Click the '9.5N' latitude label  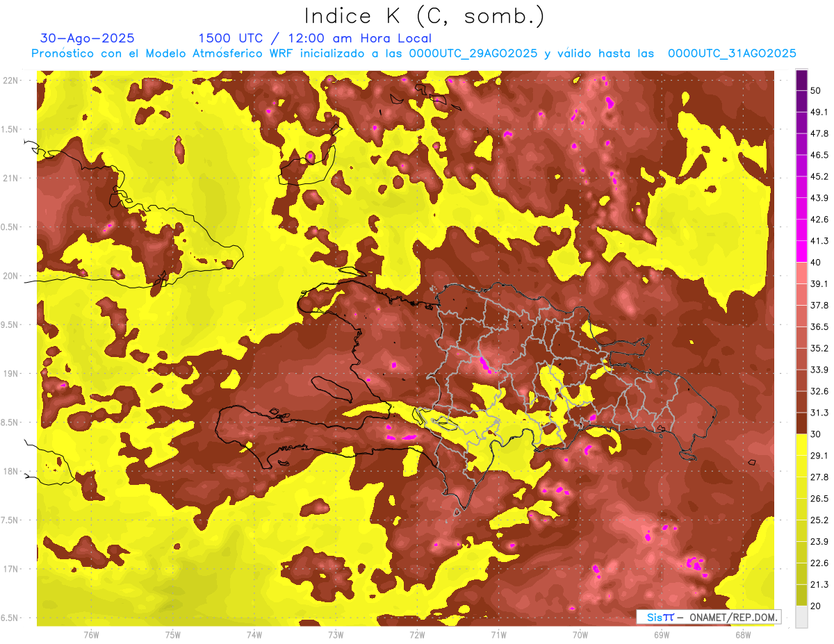coord(10,324)
